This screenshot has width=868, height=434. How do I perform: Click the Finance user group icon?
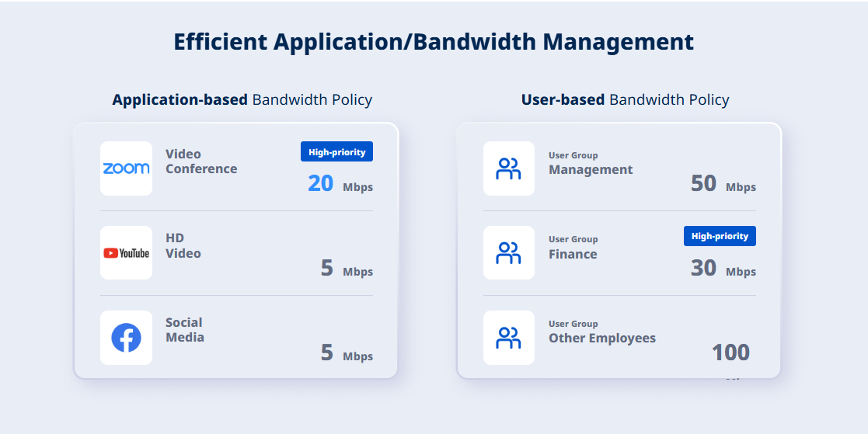[508, 253]
